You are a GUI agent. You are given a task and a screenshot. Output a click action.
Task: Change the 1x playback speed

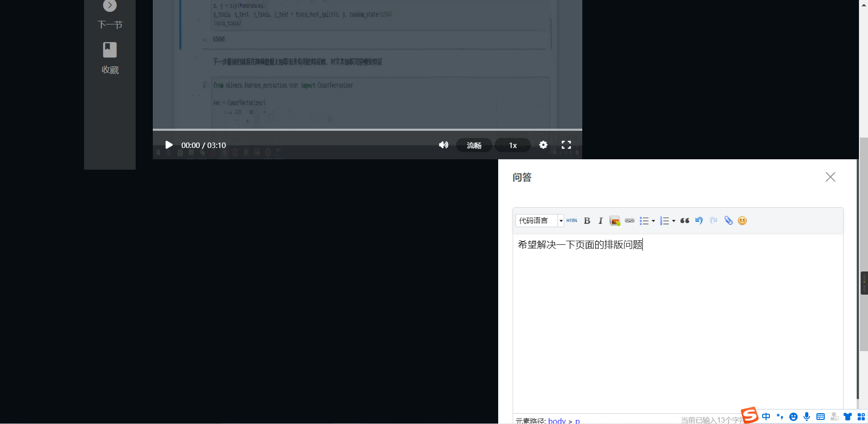pyautogui.click(x=513, y=145)
